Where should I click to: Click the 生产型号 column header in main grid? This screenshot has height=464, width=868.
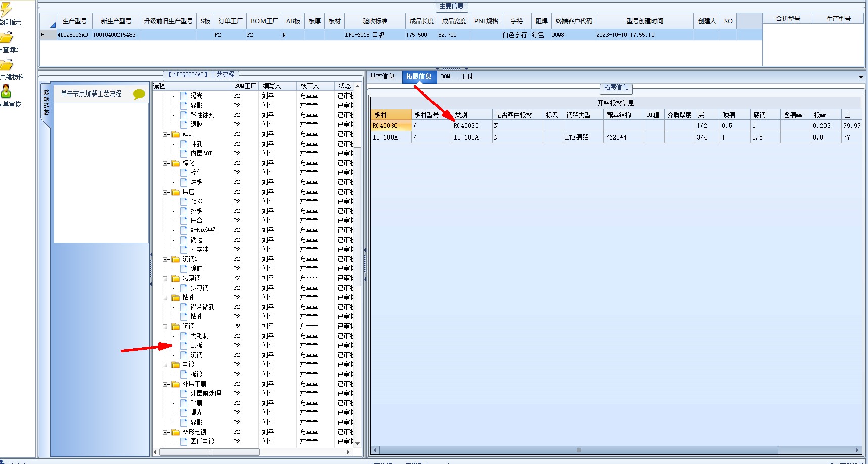(74, 21)
